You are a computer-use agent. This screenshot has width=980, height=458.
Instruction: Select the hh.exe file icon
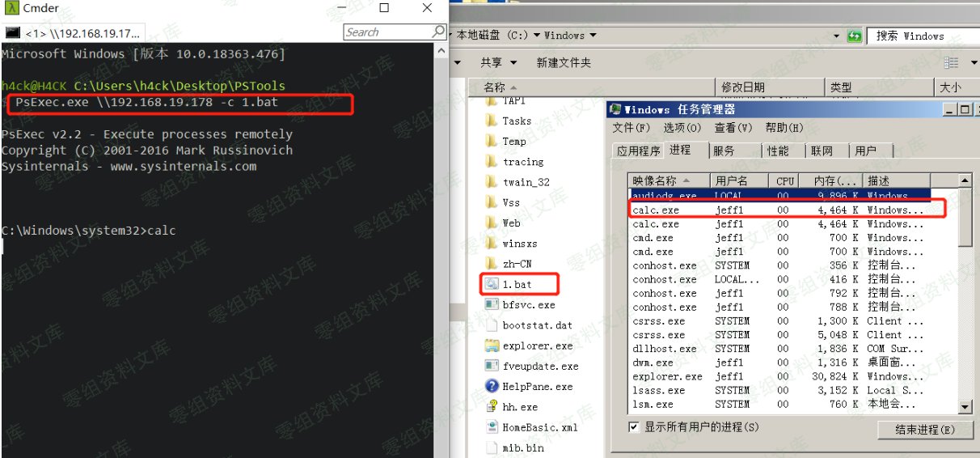pyautogui.click(x=492, y=407)
